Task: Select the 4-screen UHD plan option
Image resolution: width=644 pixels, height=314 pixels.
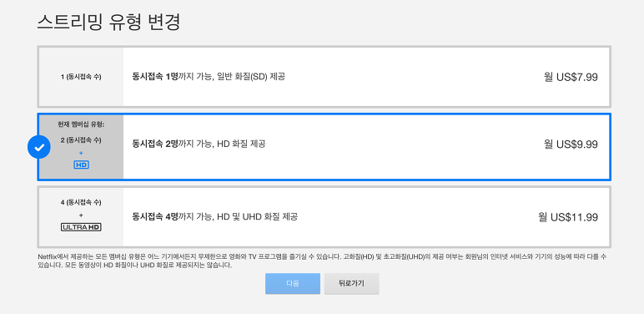Action: [x=324, y=217]
